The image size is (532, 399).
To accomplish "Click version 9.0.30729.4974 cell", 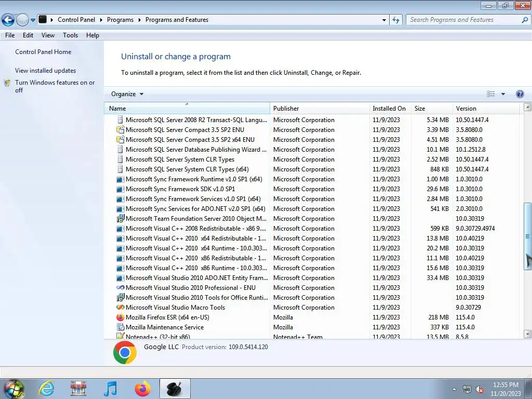I will 475,229.
